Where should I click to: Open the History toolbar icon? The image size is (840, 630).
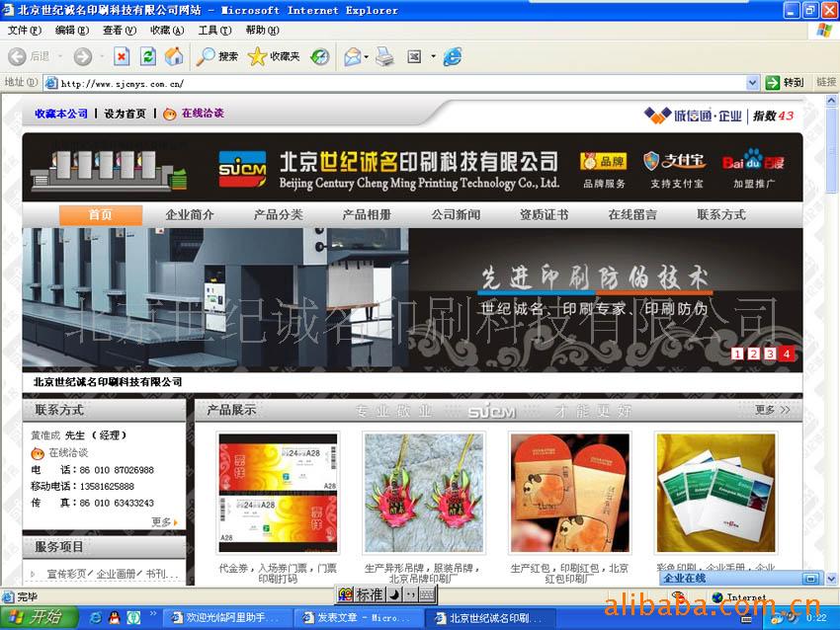tap(320, 56)
